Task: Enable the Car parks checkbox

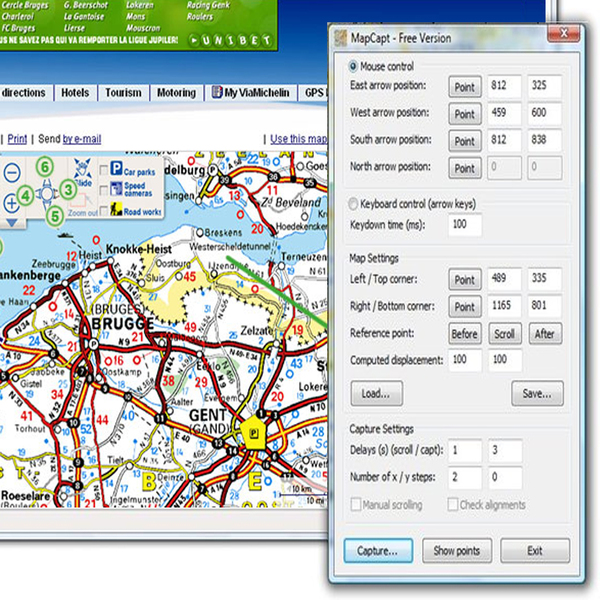Action: tap(103, 170)
